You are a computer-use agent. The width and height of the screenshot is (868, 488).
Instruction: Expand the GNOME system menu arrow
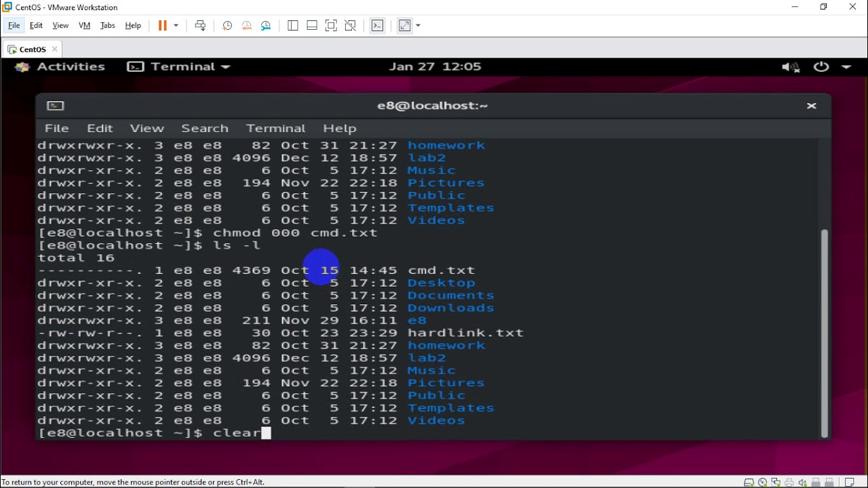[x=846, y=66]
